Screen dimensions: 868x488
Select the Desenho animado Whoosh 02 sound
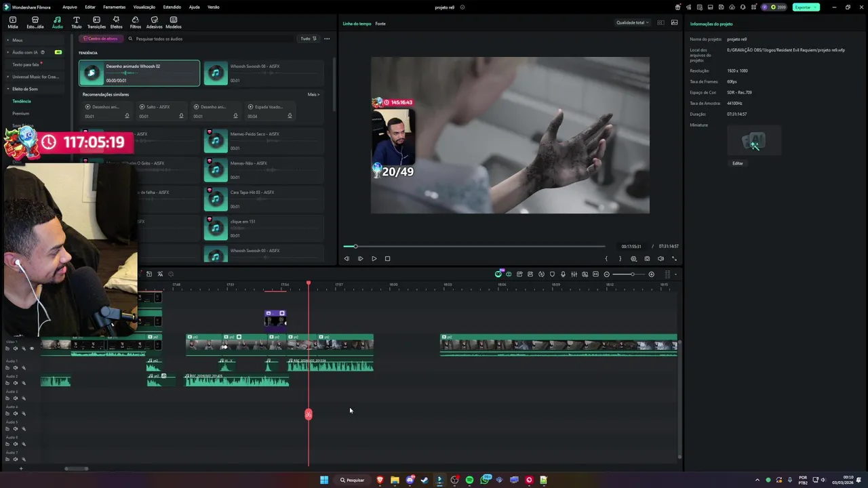coord(139,73)
